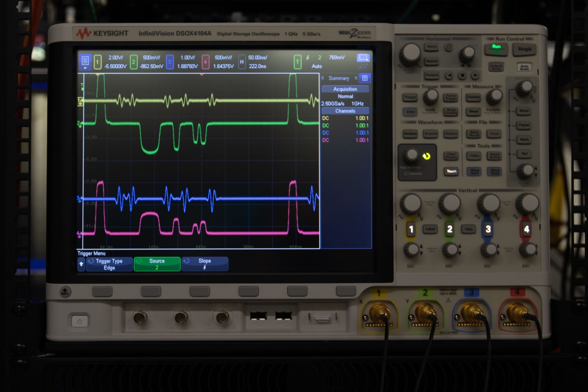Image resolution: width=588 pixels, height=392 pixels.
Task: Toggle channel 3 with the blue button
Action: pos(488,230)
